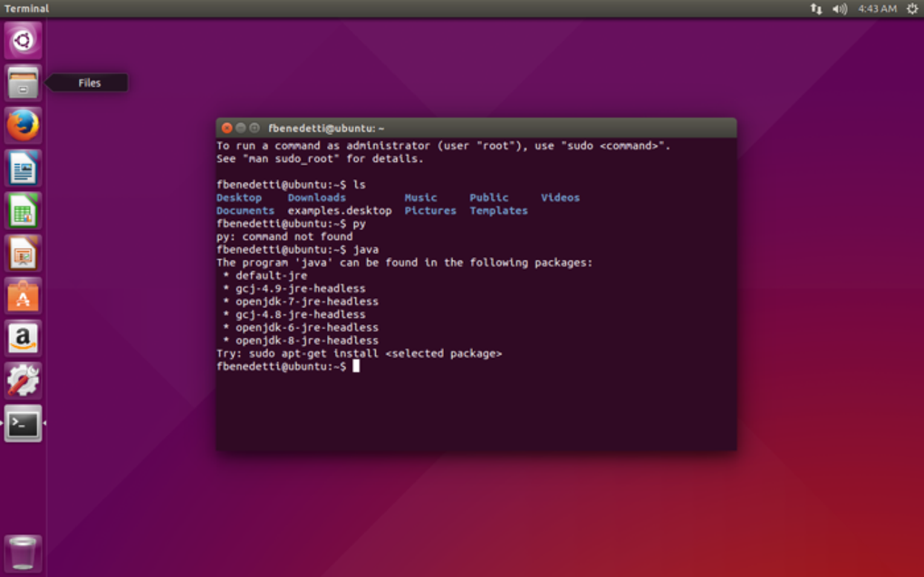Open the network connection indicator menu

(815, 8)
